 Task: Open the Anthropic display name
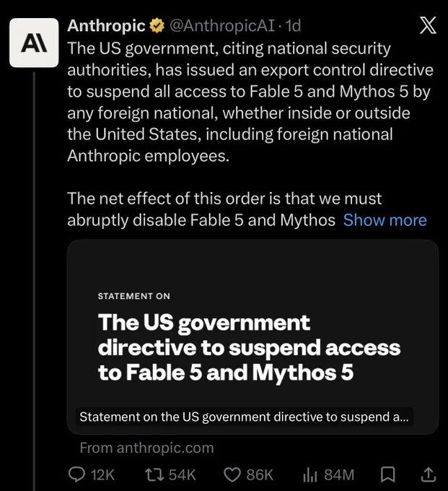(106, 26)
